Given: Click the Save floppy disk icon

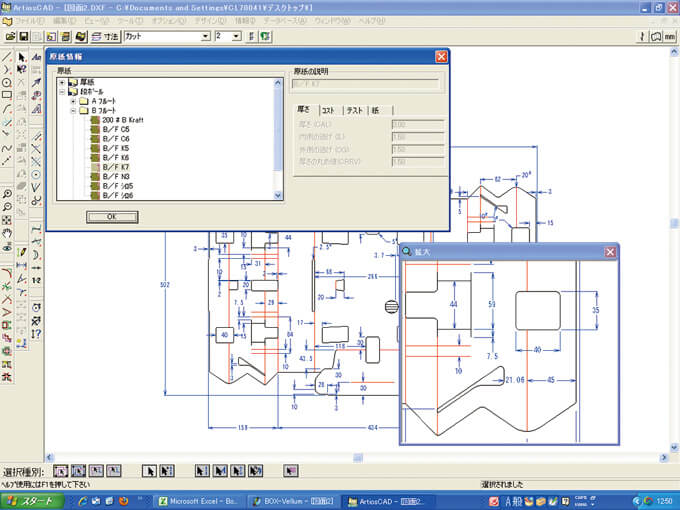Looking at the screenshot, I should tap(23, 36).
